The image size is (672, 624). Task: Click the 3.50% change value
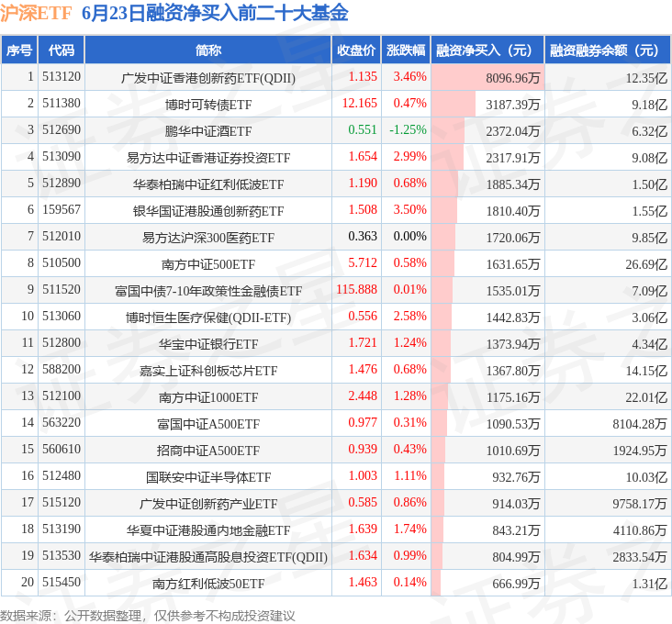click(x=409, y=209)
